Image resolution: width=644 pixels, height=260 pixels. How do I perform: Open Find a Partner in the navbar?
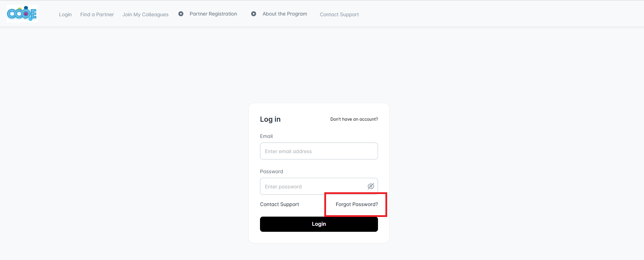tap(97, 14)
